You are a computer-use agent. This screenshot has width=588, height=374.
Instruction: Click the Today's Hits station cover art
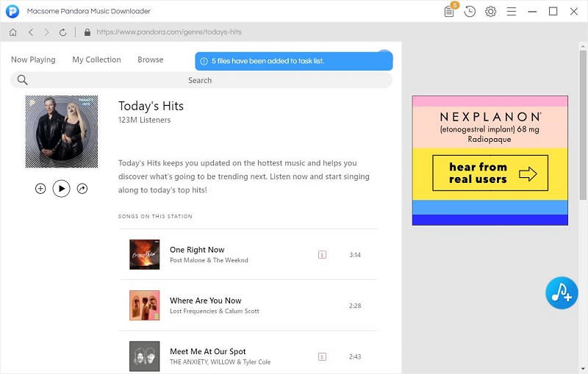[62, 132]
